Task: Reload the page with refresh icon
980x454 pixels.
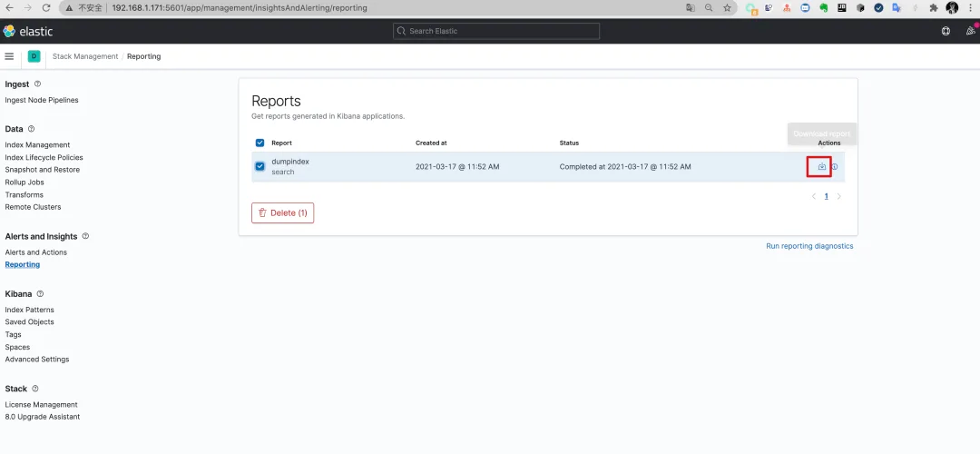Action: pos(46,8)
